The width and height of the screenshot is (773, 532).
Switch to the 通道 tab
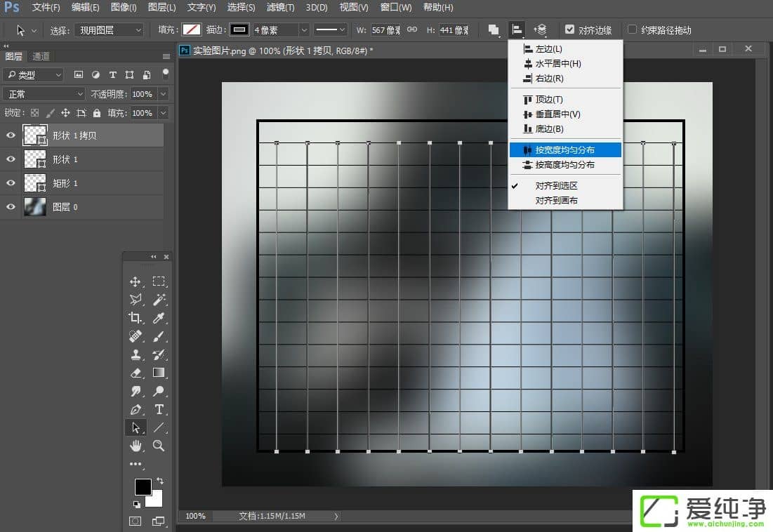tap(40, 56)
